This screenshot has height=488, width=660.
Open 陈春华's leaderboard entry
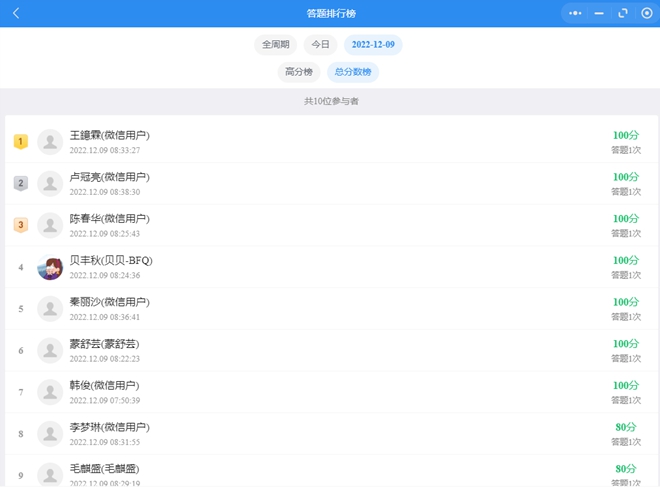pyautogui.click(x=330, y=225)
